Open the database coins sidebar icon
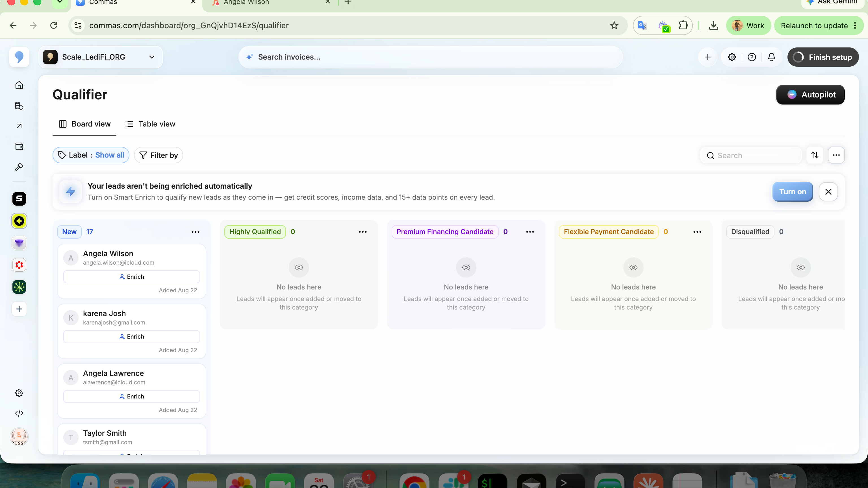This screenshot has height=488, width=868. point(19,106)
